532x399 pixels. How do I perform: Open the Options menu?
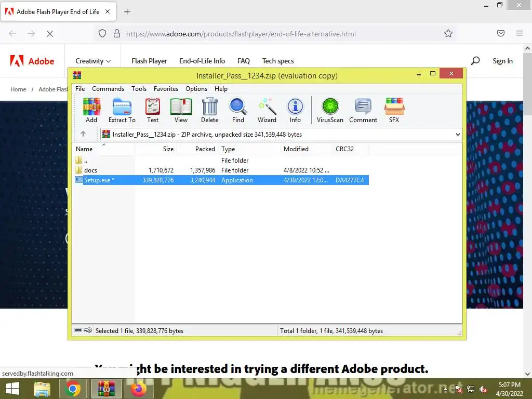click(x=196, y=88)
